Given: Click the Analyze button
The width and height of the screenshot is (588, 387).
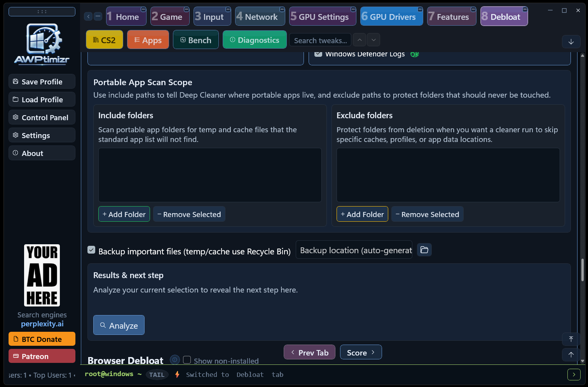Looking at the screenshot, I should point(119,325).
